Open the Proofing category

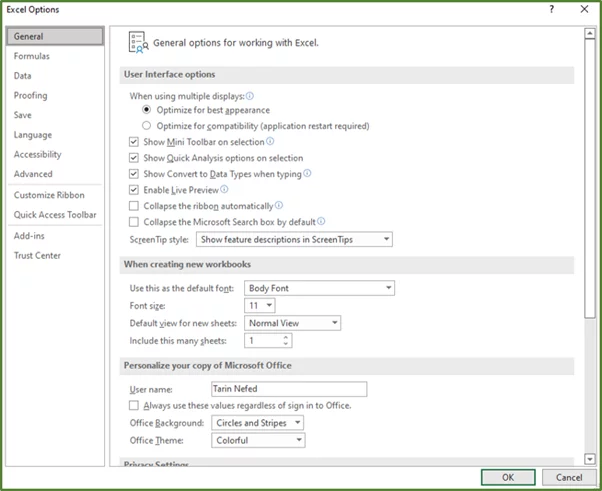(x=55, y=95)
